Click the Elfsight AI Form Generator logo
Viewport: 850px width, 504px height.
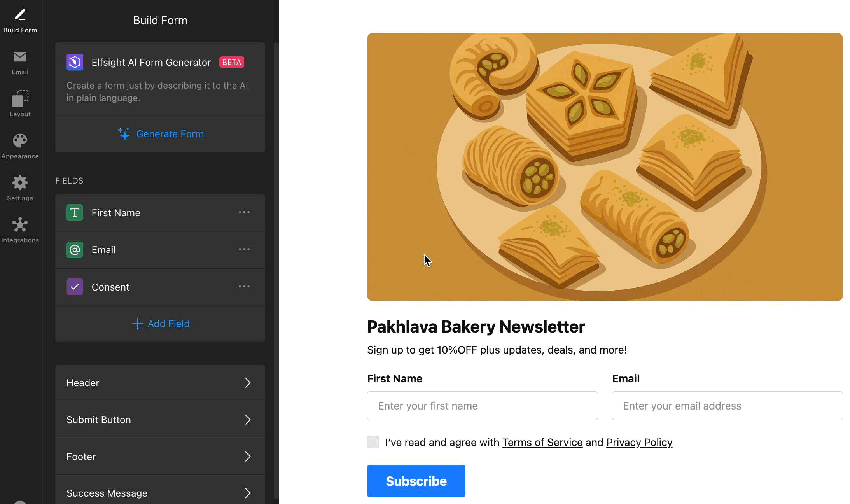(x=75, y=62)
